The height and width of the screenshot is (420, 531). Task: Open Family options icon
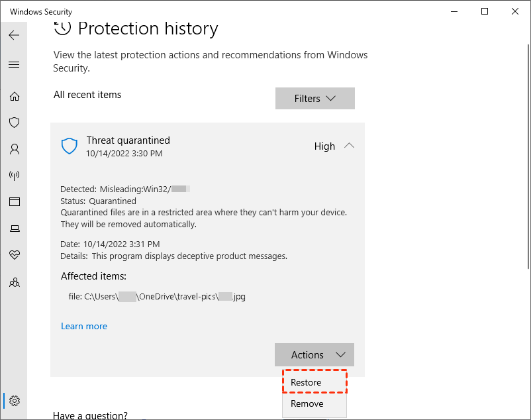14,282
